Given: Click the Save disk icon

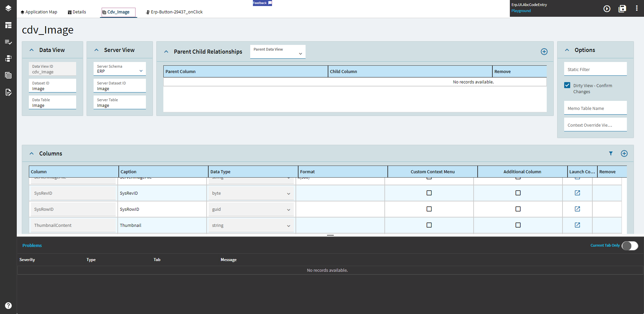Looking at the screenshot, I should [622, 9].
